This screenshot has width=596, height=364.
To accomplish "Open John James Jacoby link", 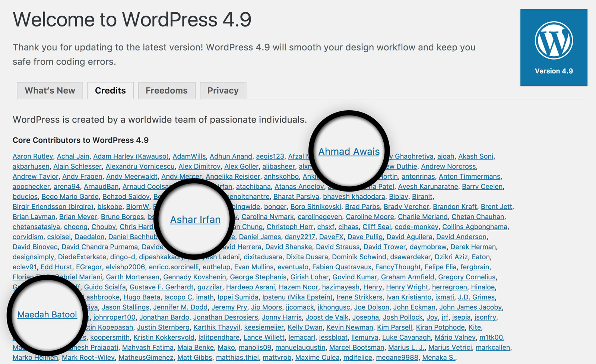I will tap(470, 307).
